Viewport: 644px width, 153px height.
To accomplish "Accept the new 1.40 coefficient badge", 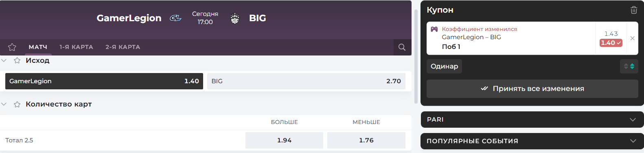I will coord(611,42).
